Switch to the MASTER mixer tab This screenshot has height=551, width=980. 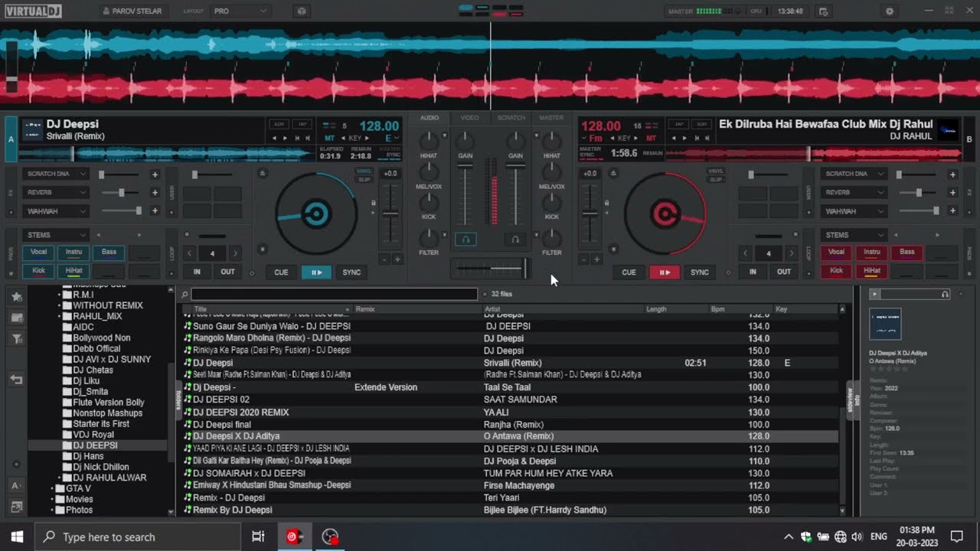click(x=551, y=118)
